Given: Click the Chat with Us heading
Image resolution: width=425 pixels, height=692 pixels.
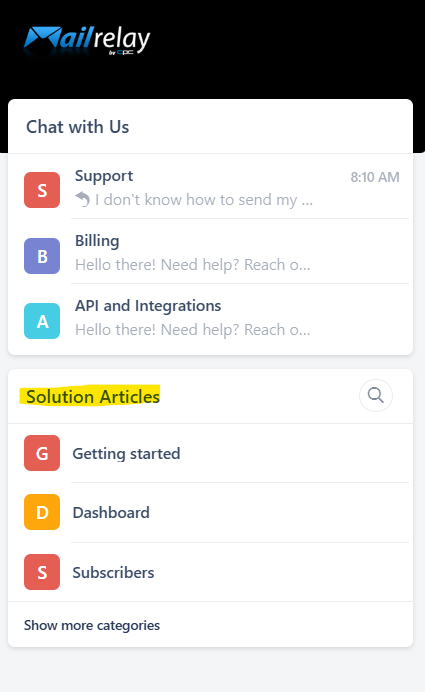Looking at the screenshot, I should pos(78,127).
